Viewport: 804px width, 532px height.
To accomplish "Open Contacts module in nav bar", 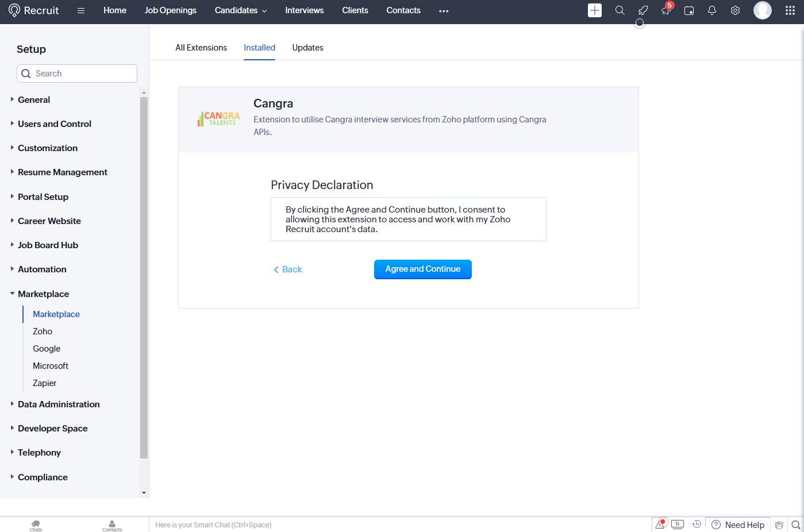I will [403, 10].
